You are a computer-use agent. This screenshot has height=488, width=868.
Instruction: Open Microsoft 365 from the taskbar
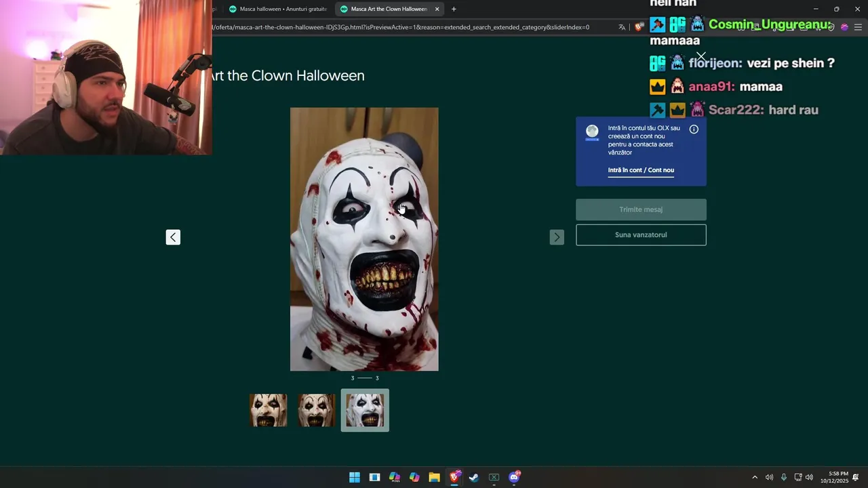point(395,477)
